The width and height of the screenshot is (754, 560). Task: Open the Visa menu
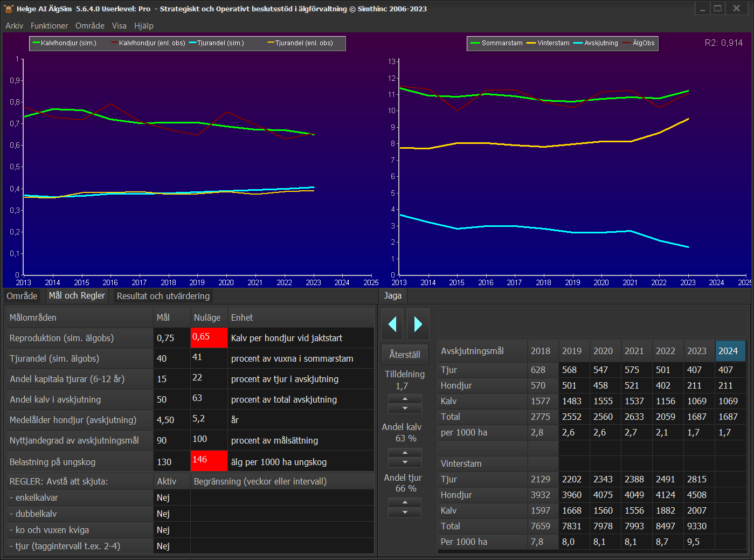click(x=119, y=25)
